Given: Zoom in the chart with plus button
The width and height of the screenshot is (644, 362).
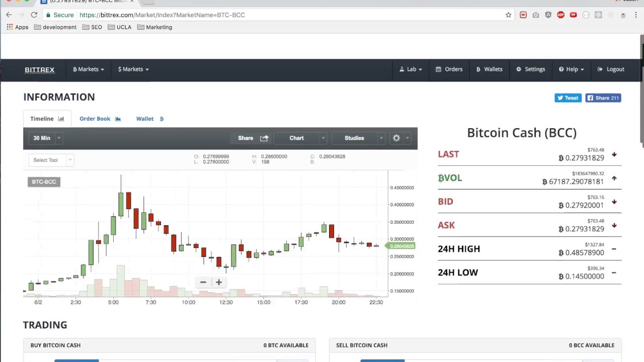Looking at the screenshot, I should (219, 282).
